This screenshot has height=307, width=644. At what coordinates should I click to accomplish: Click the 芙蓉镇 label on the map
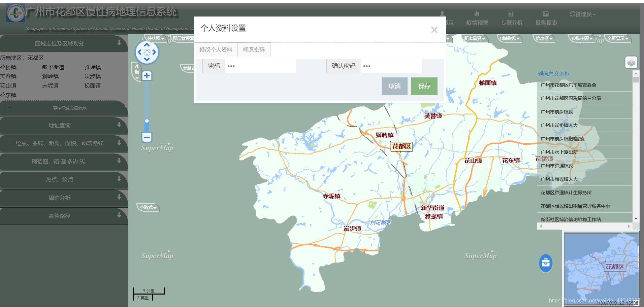click(433, 116)
